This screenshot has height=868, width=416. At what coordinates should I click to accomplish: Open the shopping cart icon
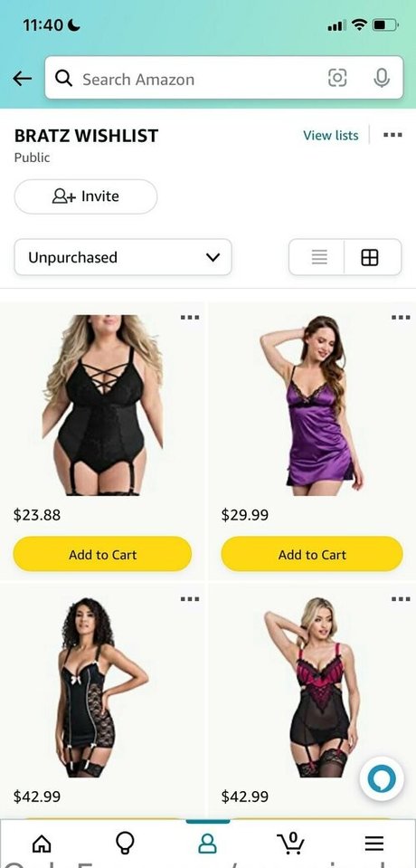[x=290, y=843]
